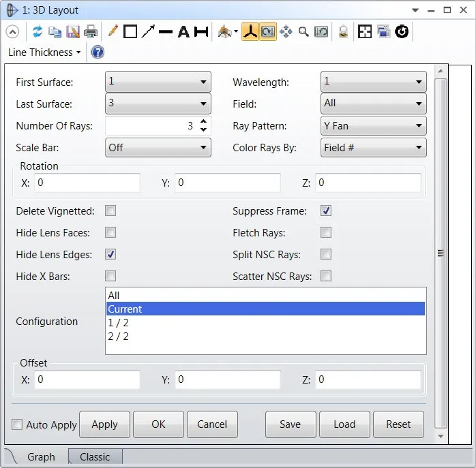Select the text annotation 'A' tool
The width and height of the screenshot is (476, 468).
183,31
